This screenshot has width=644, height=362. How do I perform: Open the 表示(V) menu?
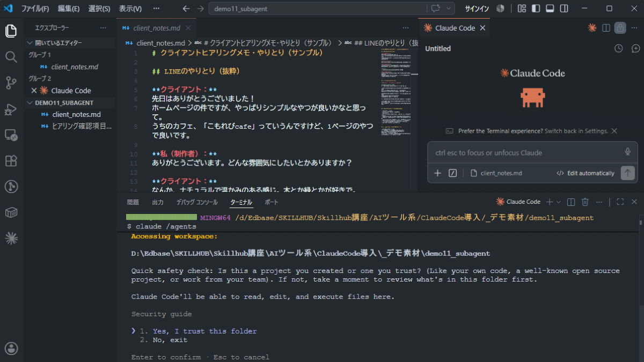coord(130,9)
